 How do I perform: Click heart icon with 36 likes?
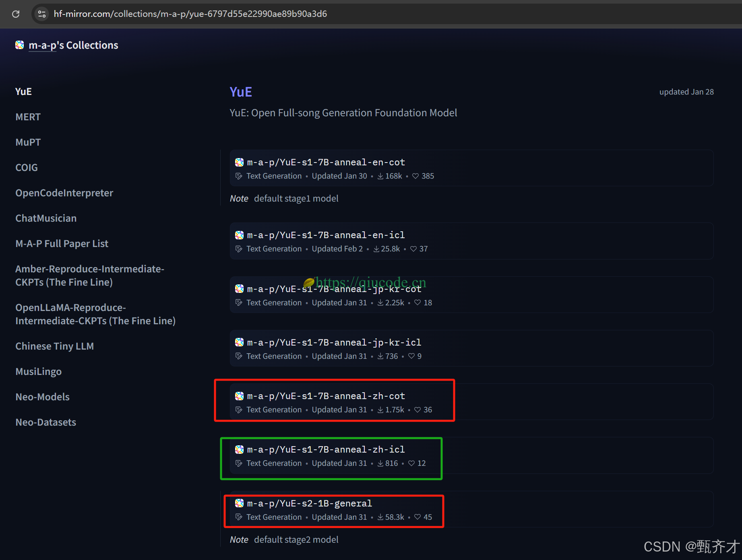(418, 410)
